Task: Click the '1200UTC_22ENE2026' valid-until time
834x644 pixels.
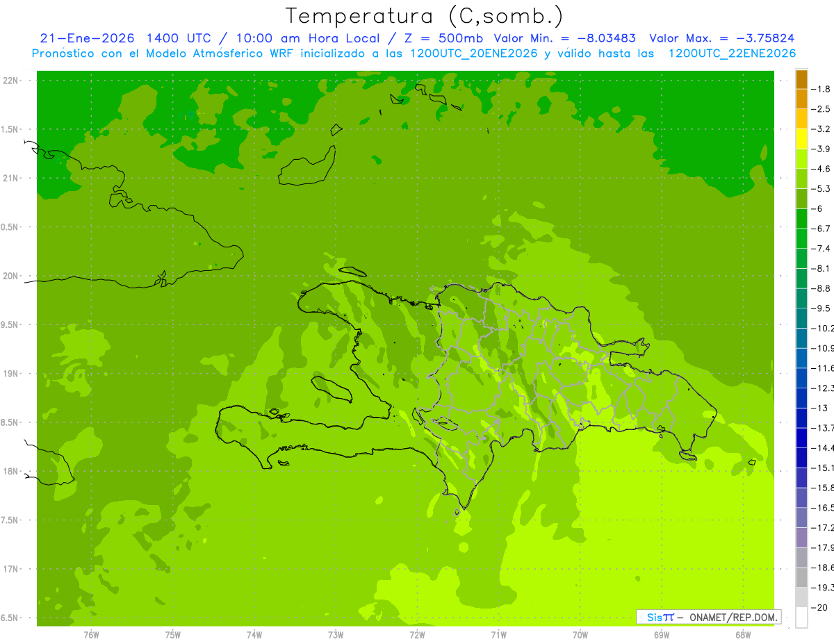Action: coord(732,53)
